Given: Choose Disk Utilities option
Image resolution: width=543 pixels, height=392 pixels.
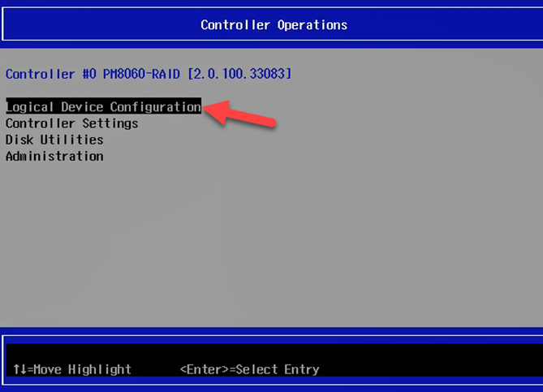Looking at the screenshot, I should [54, 140].
